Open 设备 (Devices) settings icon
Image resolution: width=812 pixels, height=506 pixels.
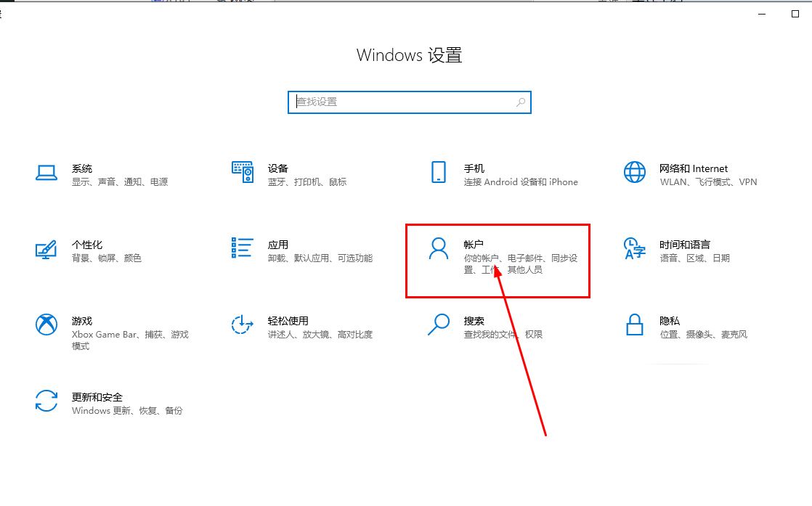click(243, 174)
